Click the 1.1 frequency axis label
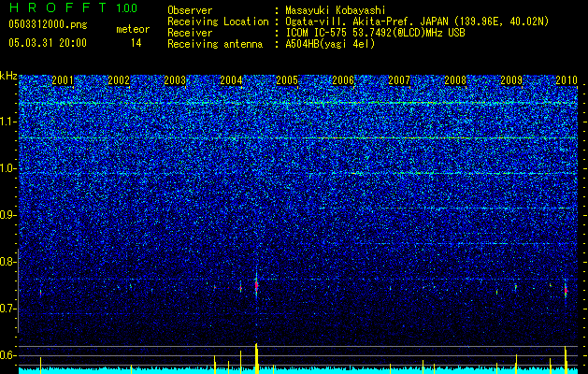Screen dimensions: 588x374 pyautogui.click(x=8, y=122)
